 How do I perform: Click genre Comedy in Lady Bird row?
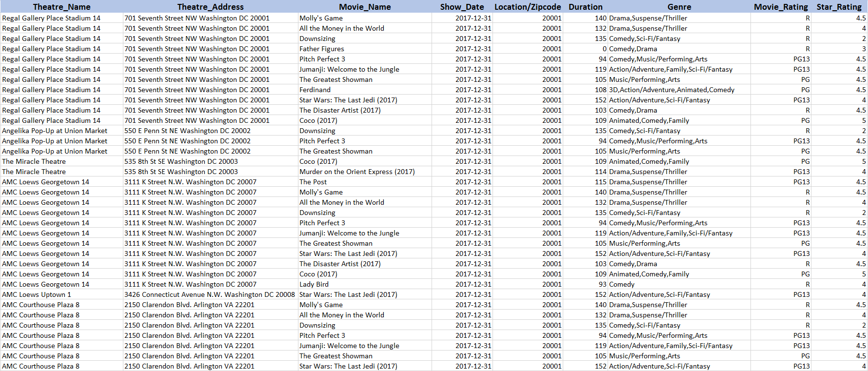tap(679, 284)
